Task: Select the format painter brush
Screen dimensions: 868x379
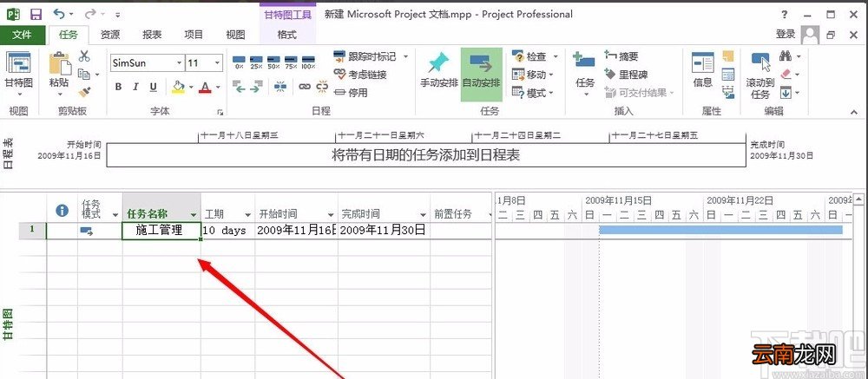Action: click(x=84, y=91)
